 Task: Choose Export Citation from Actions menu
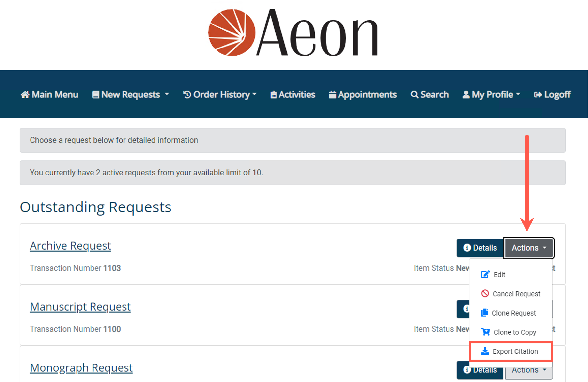click(515, 351)
